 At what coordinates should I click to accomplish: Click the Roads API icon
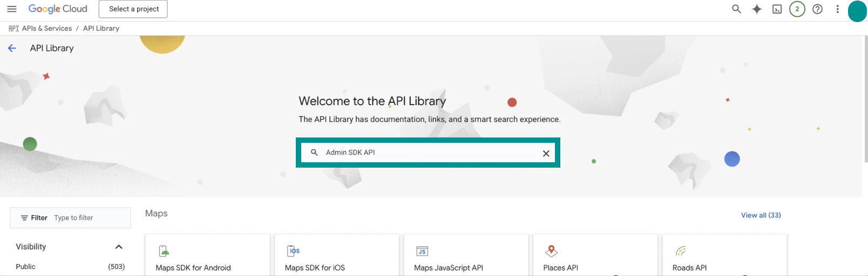pos(681,251)
